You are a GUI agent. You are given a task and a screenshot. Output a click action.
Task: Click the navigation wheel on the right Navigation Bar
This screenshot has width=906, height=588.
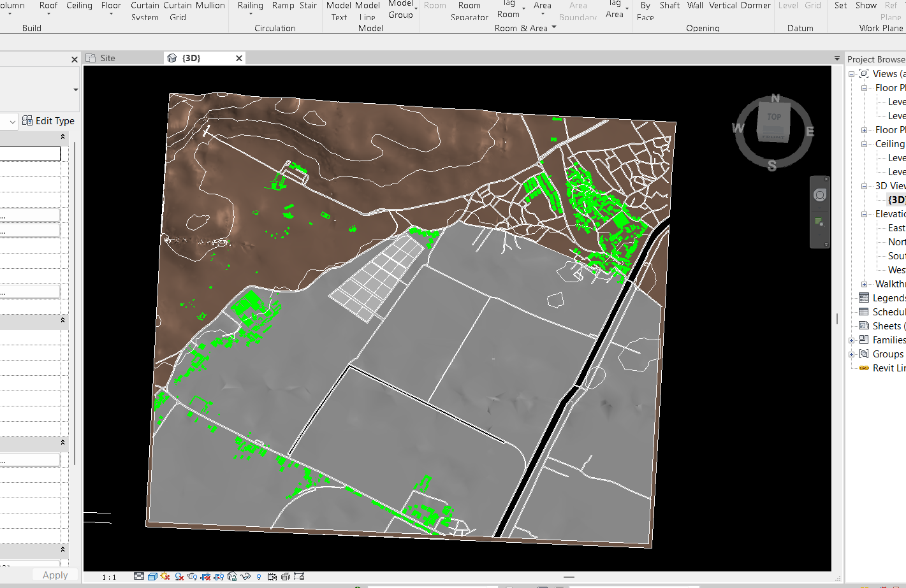point(820,195)
